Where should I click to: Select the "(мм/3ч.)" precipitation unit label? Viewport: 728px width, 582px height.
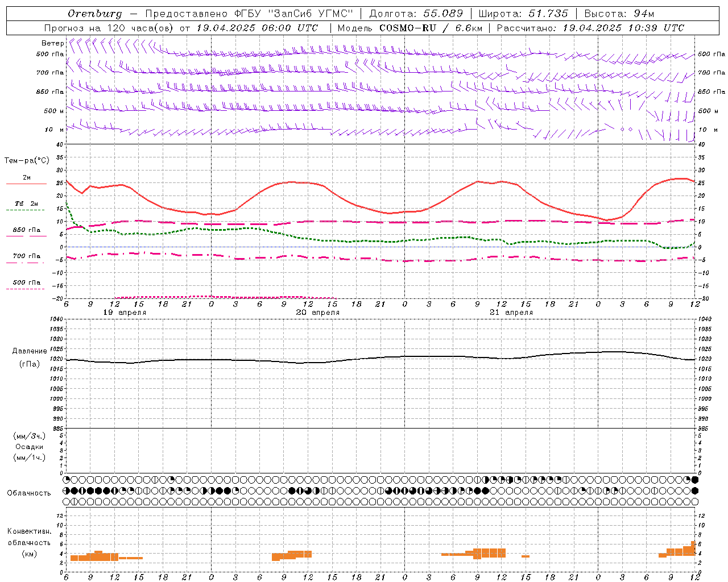pyautogui.click(x=30, y=436)
